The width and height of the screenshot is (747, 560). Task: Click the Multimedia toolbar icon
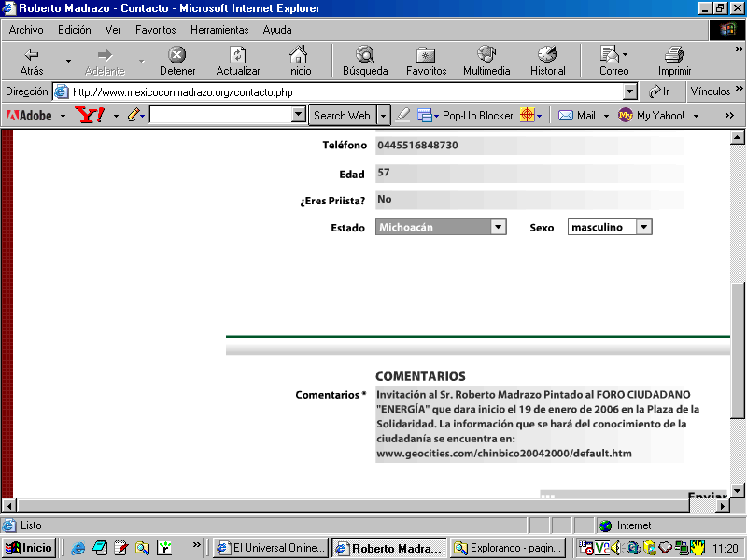486,55
